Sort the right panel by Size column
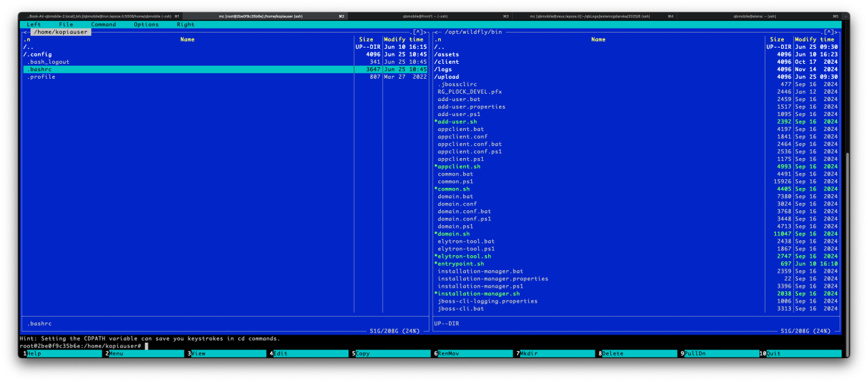 [x=776, y=39]
